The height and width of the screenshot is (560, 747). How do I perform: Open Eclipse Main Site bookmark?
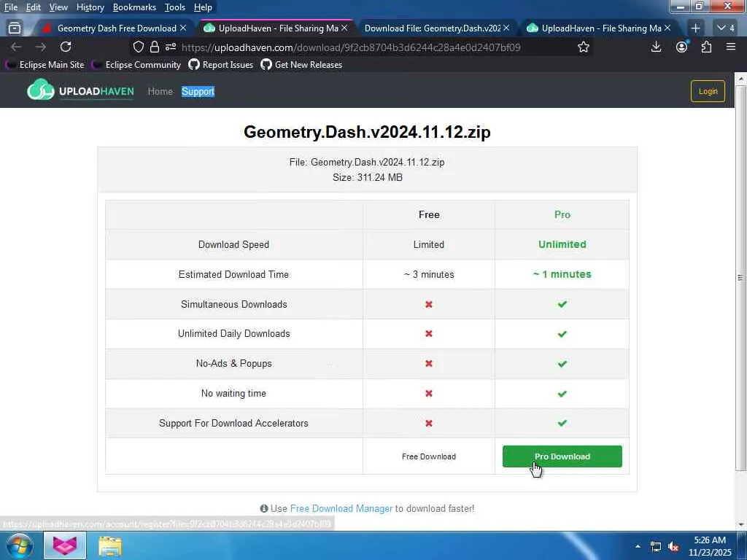point(46,64)
